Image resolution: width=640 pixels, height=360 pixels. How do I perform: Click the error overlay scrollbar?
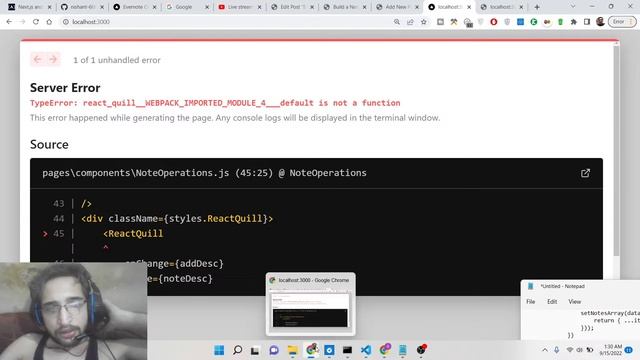coord(616,149)
